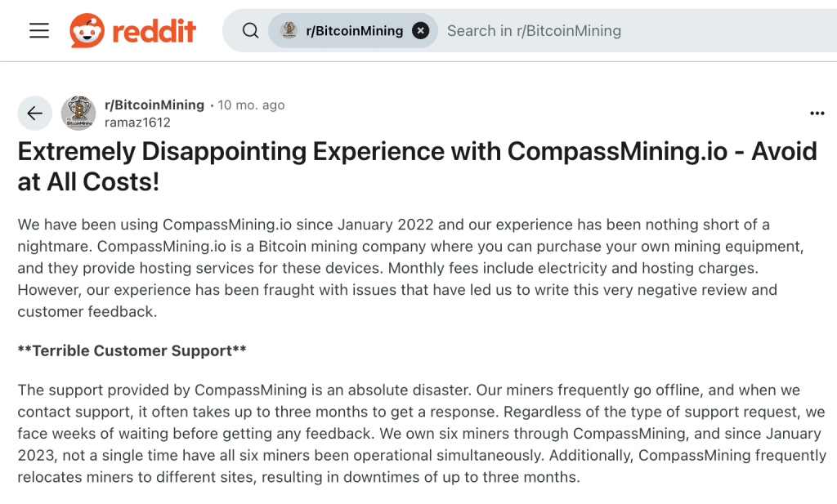Click the BitcoinMining community avatar by post
Viewport: 837px width, 504px height.
click(x=78, y=114)
